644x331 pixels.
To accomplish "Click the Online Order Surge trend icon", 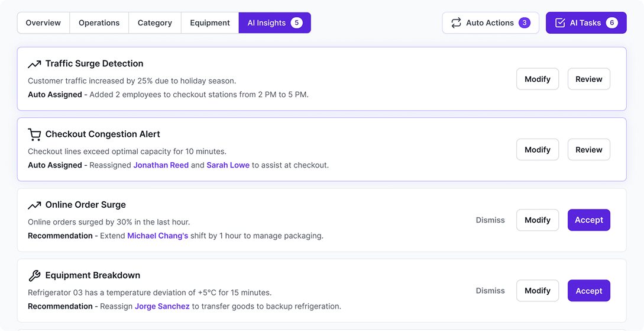I will point(34,205).
